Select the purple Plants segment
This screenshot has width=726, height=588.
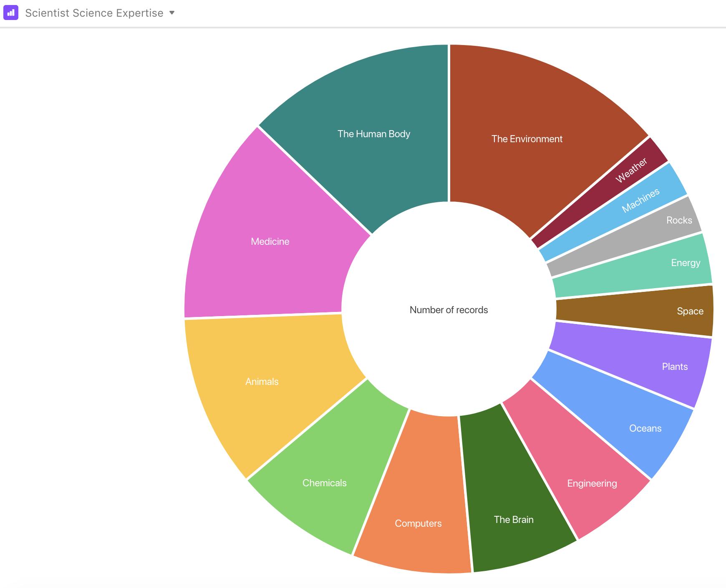pyautogui.click(x=674, y=367)
